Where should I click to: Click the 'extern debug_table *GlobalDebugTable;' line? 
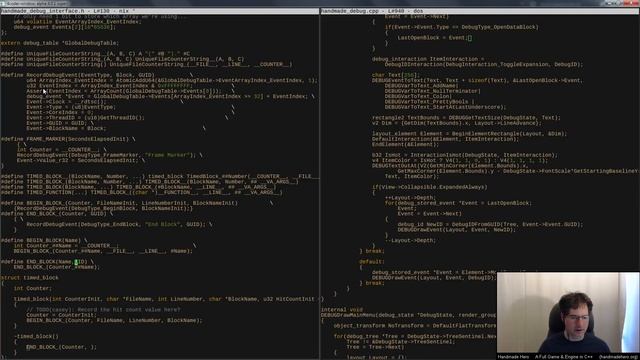point(60,43)
